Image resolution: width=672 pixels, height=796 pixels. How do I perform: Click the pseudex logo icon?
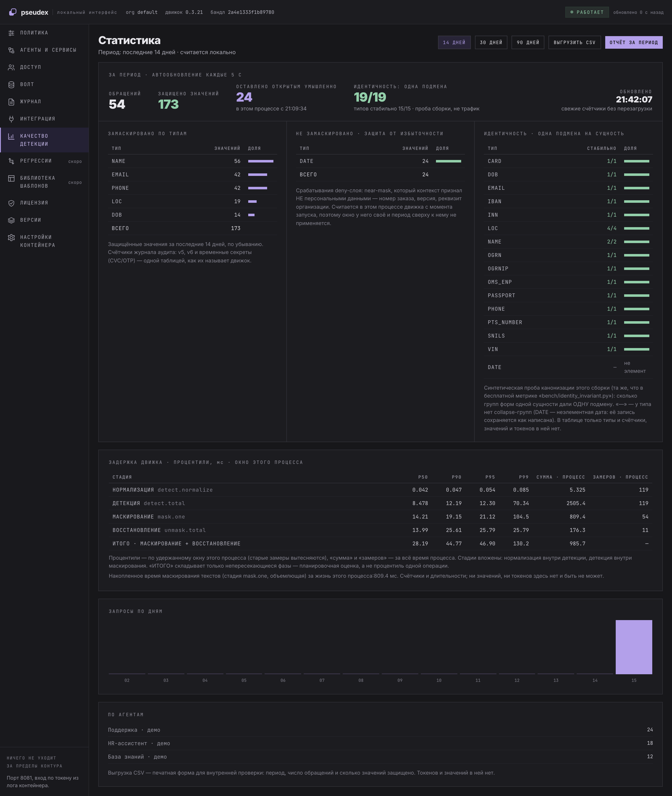pyautogui.click(x=13, y=12)
